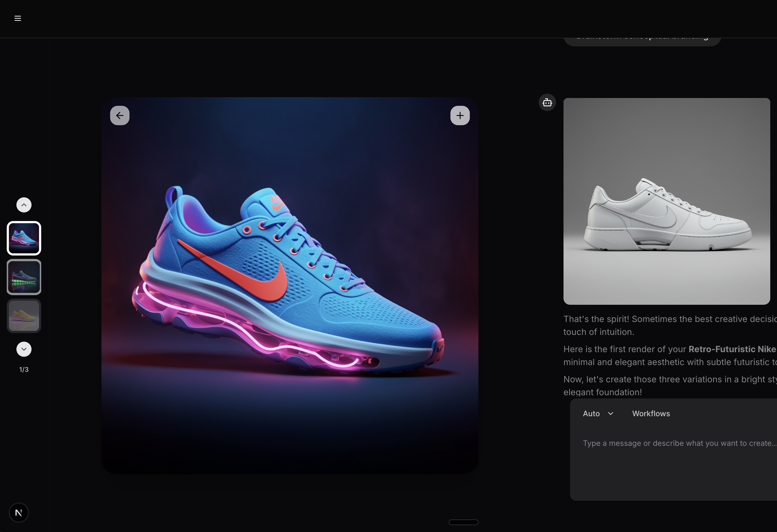Click the message input field
Viewport: 777px width, 532px height.
click(680, 443)
